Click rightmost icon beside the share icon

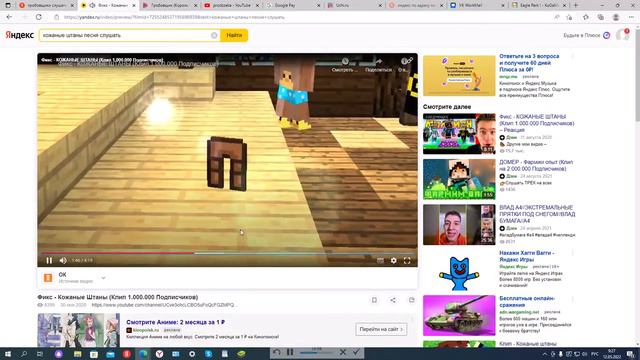[x=411, y=300]
